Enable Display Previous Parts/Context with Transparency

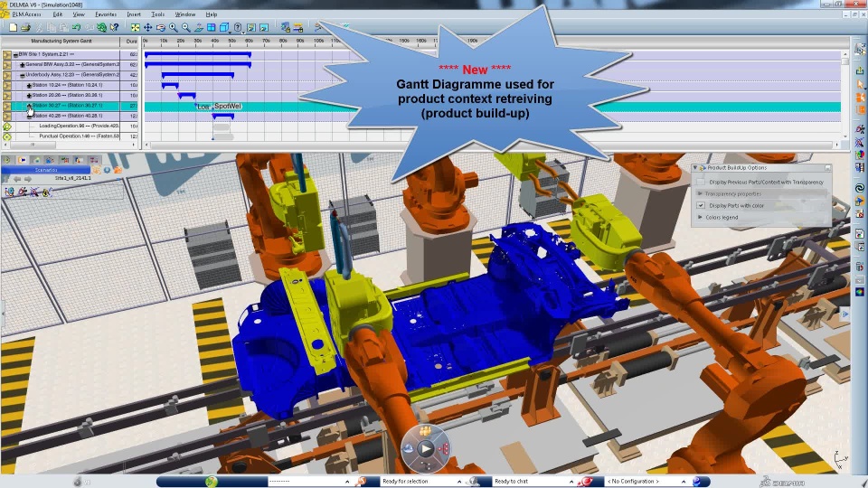point(701,182)
